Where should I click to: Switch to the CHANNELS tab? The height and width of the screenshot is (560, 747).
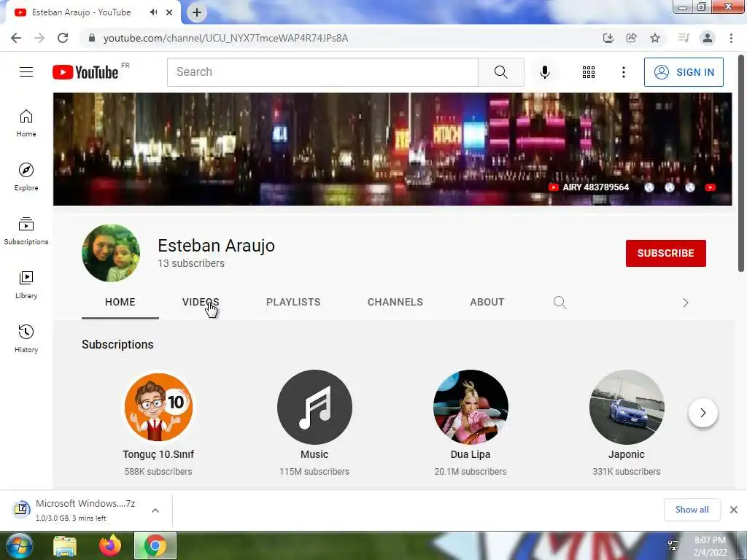[x=395, y=302]
